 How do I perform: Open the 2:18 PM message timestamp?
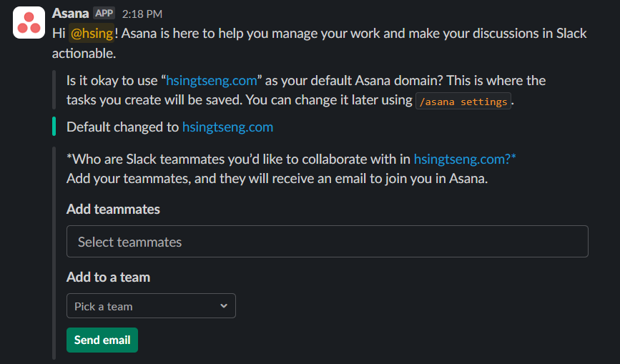pos(142,14)
